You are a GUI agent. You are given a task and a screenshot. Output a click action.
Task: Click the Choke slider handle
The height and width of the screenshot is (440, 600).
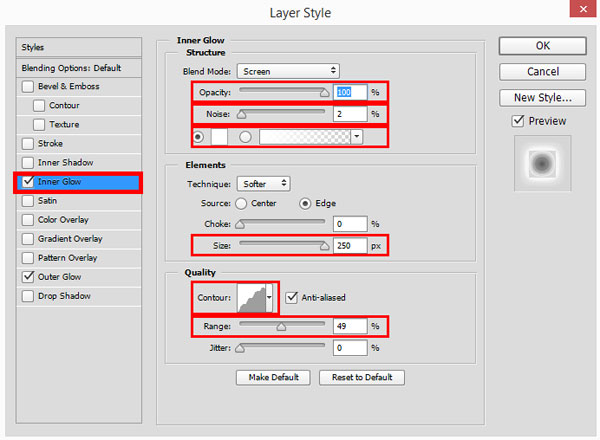pyautogui.click(x=240, y=224)
